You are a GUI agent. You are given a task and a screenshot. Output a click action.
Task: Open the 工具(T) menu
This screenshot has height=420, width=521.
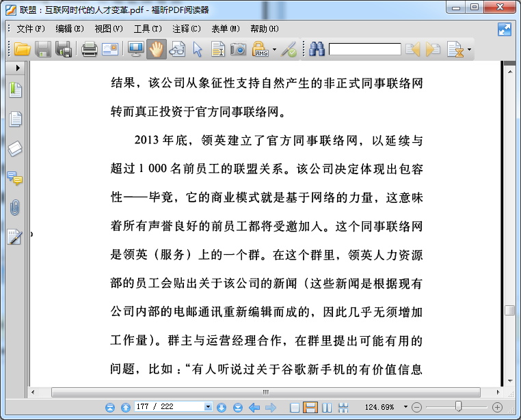(x=148, y=29)
